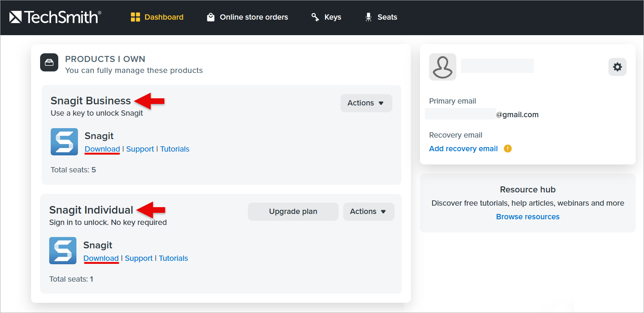Click the Primary email label
This screenshot has height=313, width=644.
click(453, 101)
